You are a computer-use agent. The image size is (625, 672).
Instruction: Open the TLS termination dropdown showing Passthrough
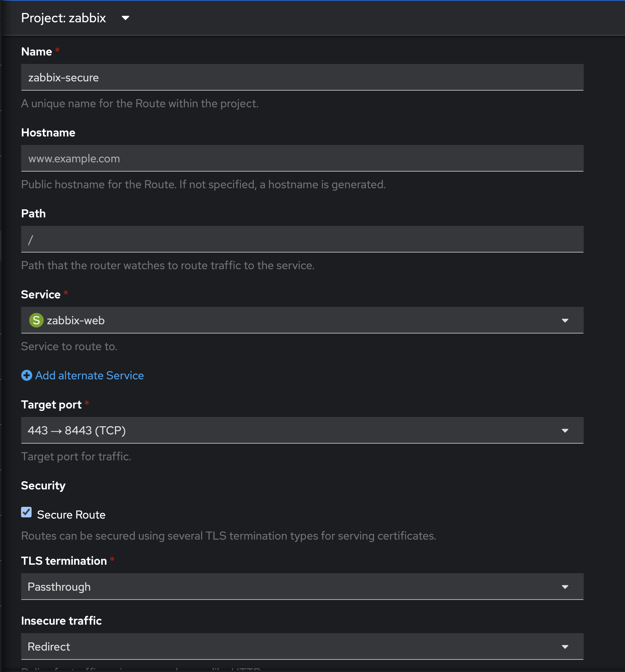point(302,587)
